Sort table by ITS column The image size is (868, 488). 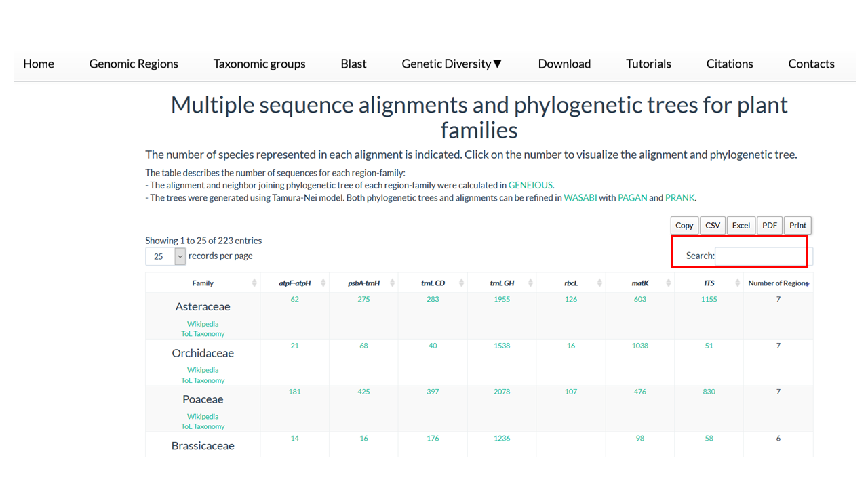tap(709, 283)
